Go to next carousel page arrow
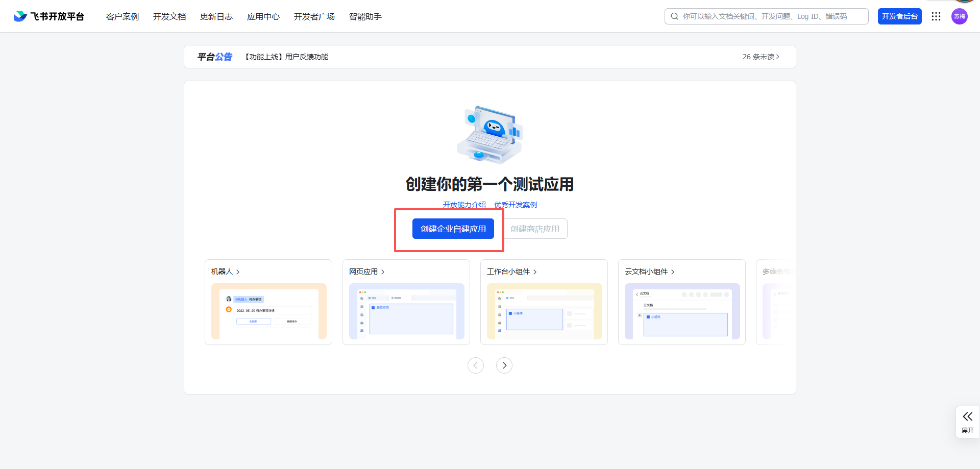 504,365
